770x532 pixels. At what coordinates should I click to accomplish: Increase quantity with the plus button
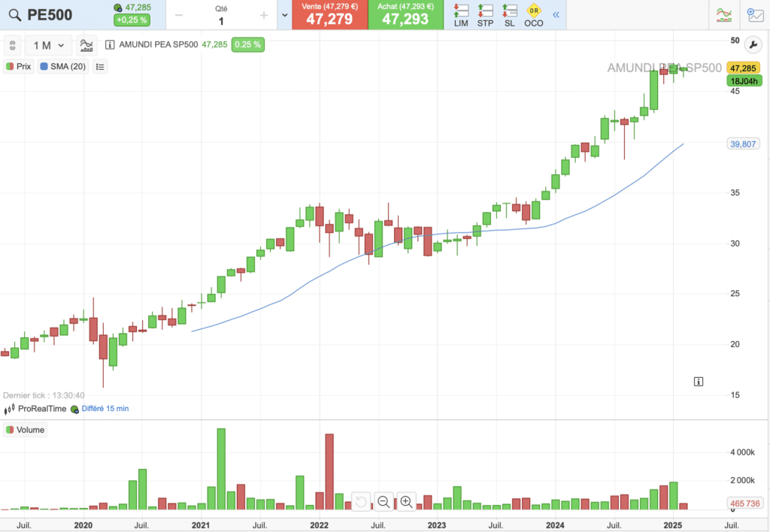tap(264, 15)
